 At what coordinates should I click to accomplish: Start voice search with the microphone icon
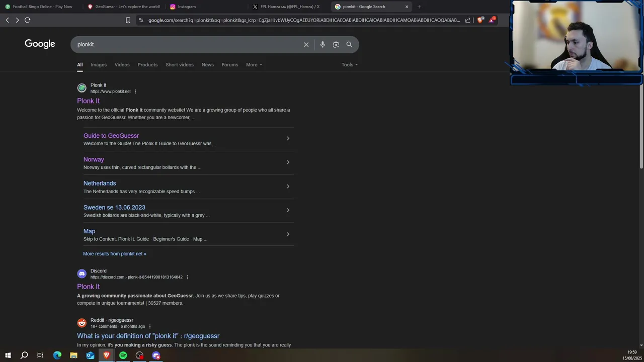click(x=323, y=44)
